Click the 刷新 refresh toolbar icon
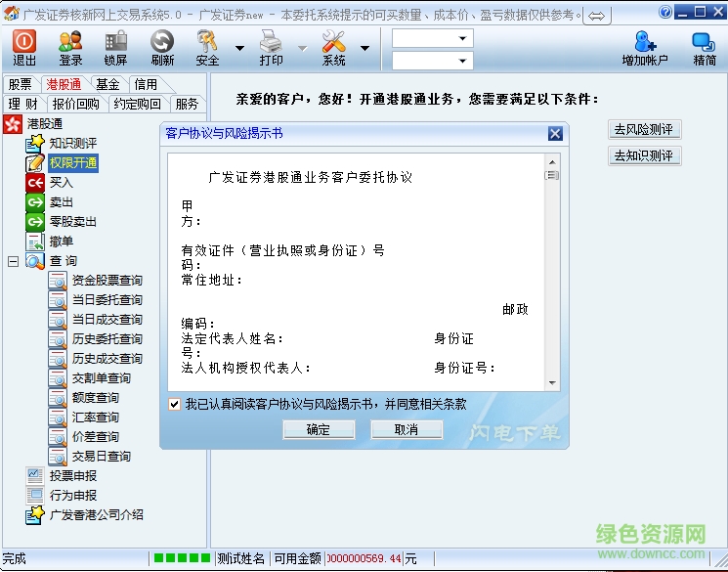Image resolution: width=728 pixels, height=572 pixels. 162,41
